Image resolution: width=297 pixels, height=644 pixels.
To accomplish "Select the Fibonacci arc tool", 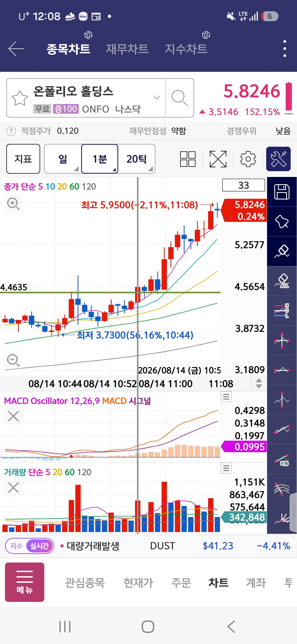I will 282,489.
